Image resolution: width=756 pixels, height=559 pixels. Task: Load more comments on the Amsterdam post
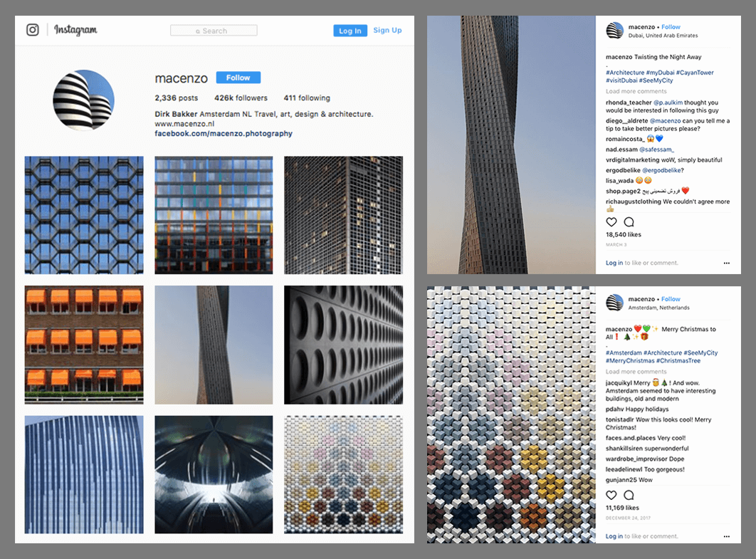tap(636, 372)
